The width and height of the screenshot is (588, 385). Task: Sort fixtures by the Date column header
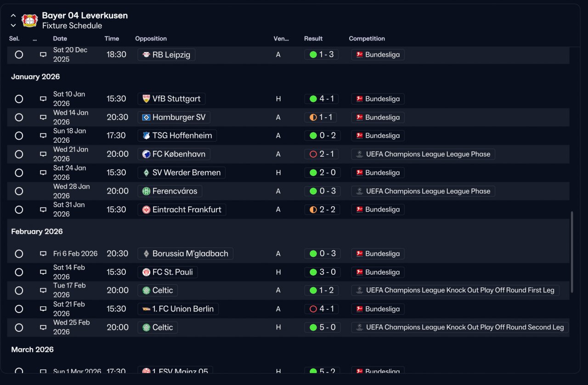60,39
